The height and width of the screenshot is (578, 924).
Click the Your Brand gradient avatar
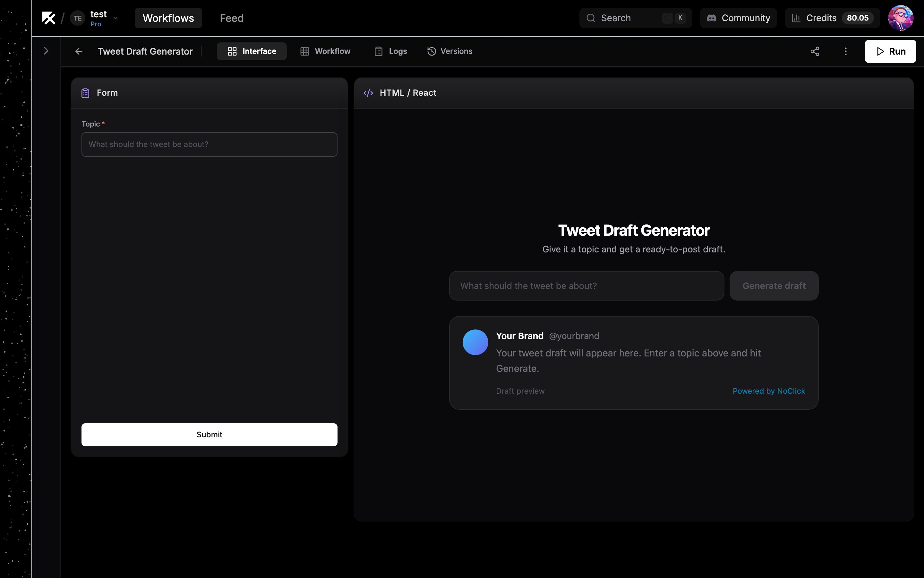tap(475, 342)
